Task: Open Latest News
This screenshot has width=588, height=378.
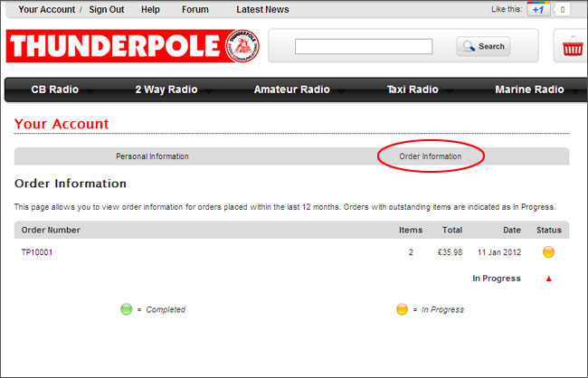Action: tap(262, 9)
